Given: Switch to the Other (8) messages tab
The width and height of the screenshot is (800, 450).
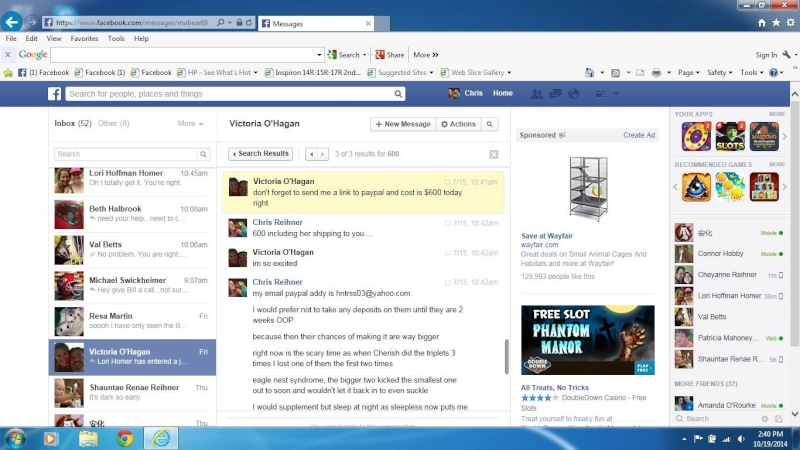Looking at the screenshot, I should (x=113, y=123).
